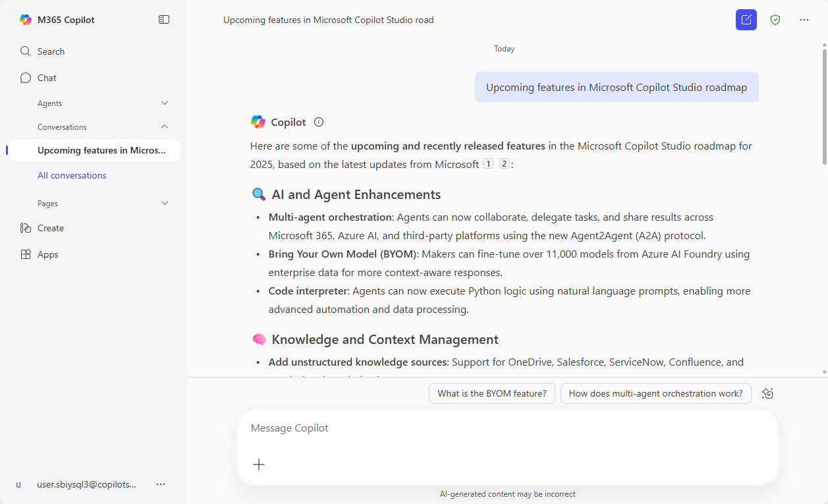The height and width of the screenshot is (504, 828).
Task: Start a new chat with compose icon
Action: [746, 20]
